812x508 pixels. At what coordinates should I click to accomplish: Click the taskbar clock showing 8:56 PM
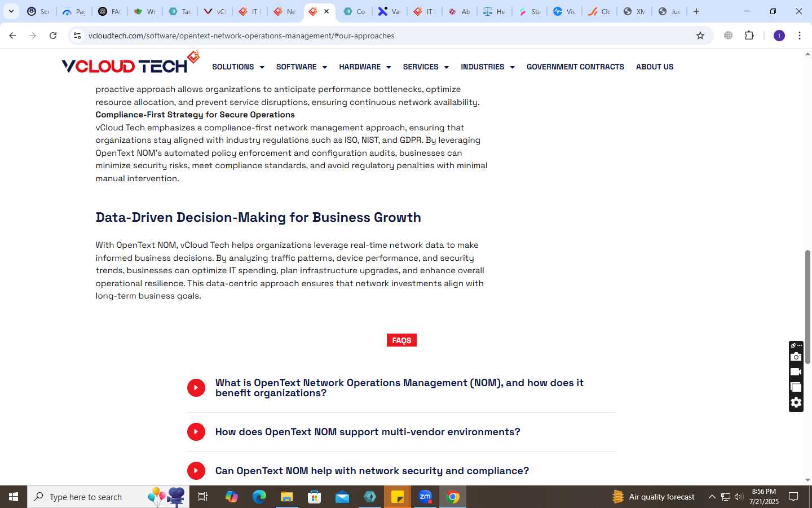tap(764, 497)
